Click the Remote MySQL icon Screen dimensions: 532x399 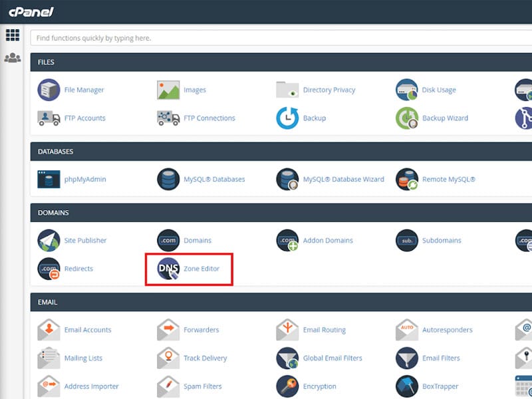pos(407,179)
